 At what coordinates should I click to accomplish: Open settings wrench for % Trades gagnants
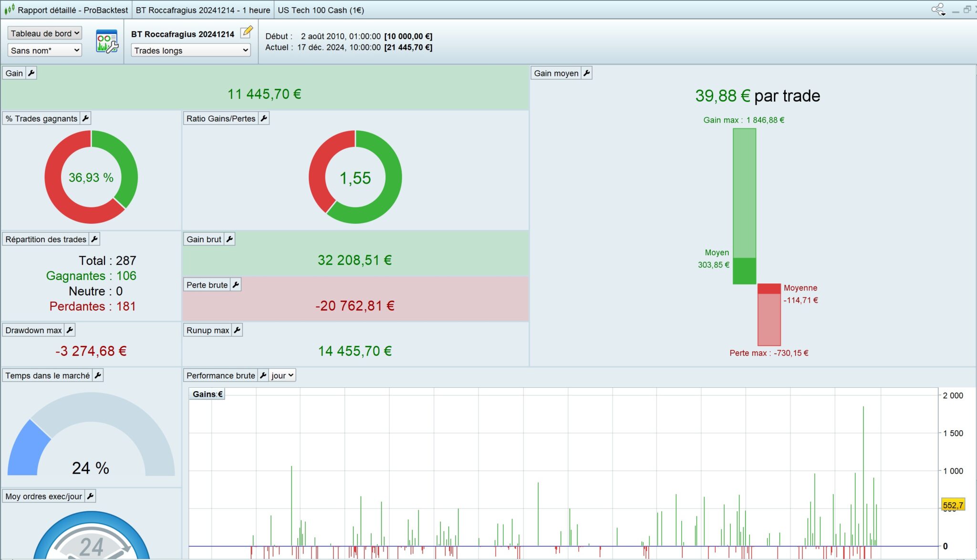point(85,118)
